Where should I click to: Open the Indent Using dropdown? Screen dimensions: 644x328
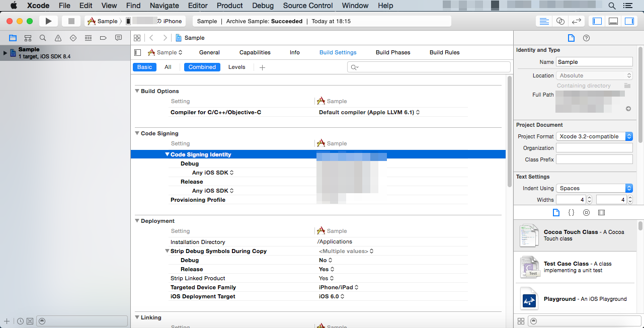point(594,188)
